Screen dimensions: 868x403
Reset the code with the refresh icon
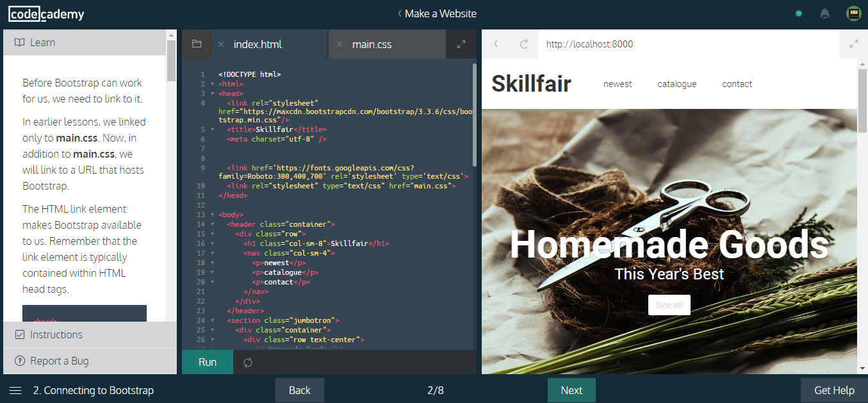coord(248,363)
